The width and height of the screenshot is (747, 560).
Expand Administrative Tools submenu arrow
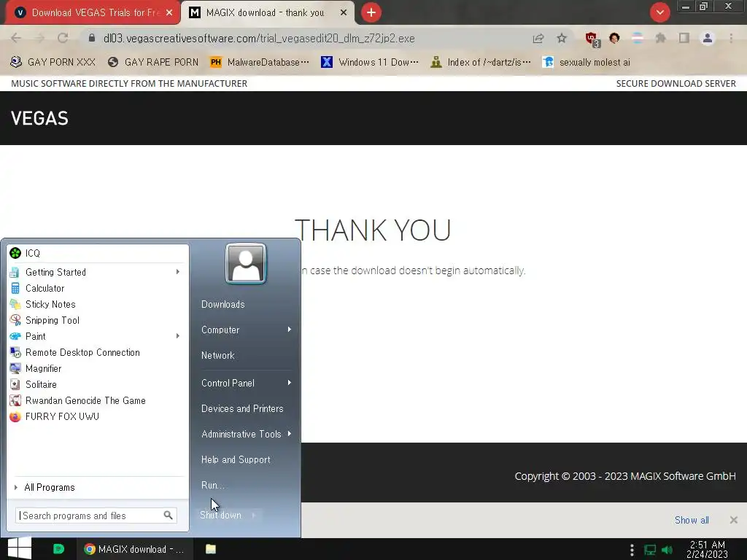pos(289,434)
